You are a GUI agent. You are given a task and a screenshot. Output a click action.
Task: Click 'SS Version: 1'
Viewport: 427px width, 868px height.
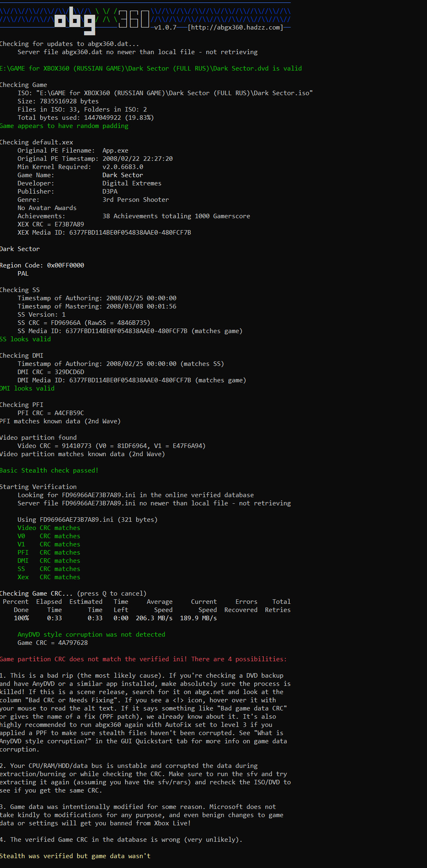pos(41,315)
